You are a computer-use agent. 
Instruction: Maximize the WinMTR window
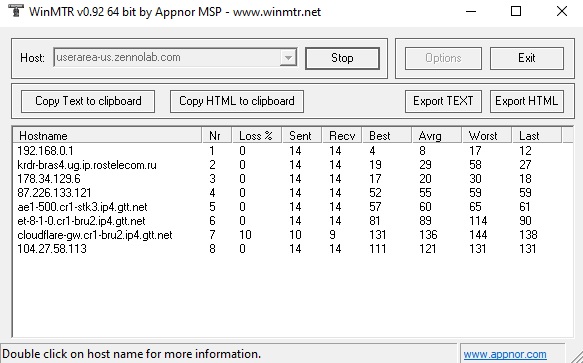click(x=516, y=11)
